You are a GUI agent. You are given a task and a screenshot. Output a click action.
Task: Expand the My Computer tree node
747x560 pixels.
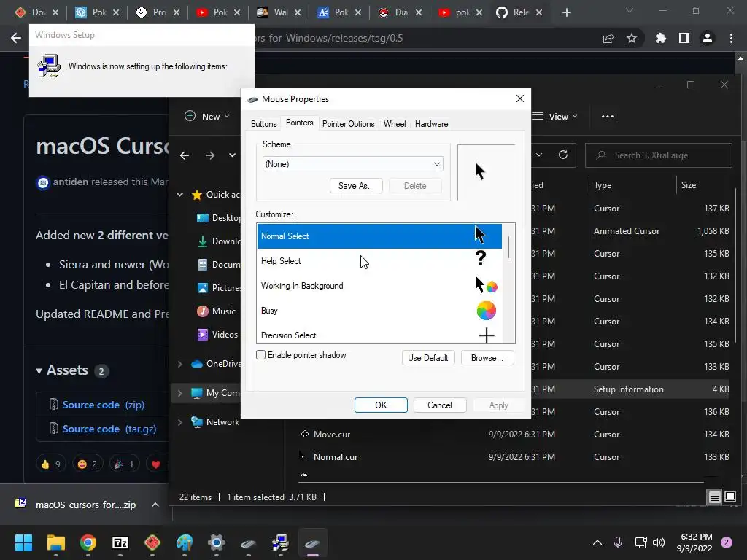(180, 393)
